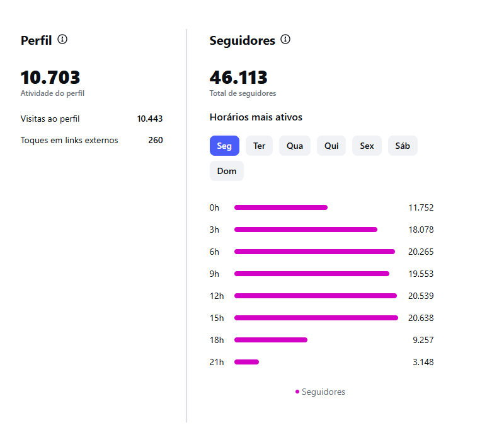Image resolution: width=504 pixels, height=437 pixels.
Task: Click the 18h follower bar
Action: (271, 340)
